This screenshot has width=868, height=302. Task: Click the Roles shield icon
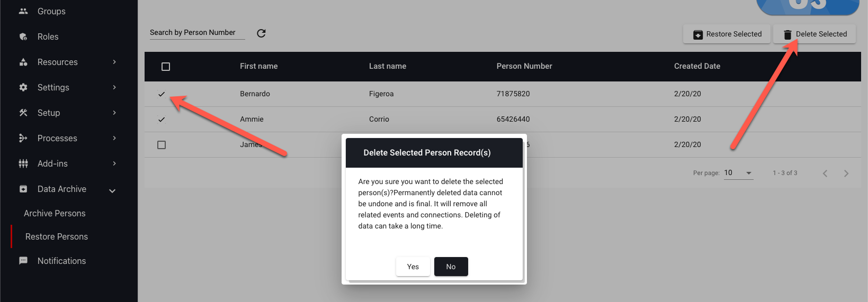(x=23, y=36)
